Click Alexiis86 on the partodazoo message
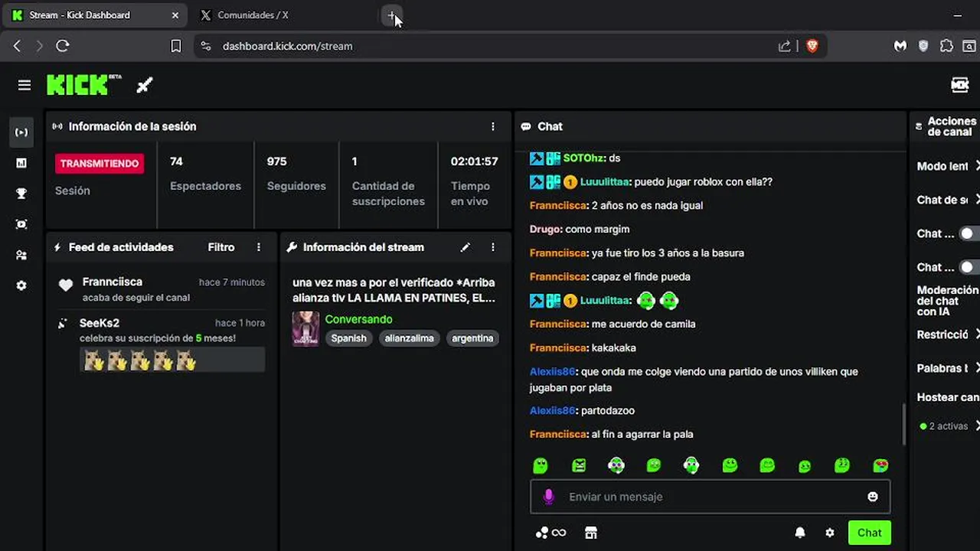980x551 pixels. click(552, 410)
